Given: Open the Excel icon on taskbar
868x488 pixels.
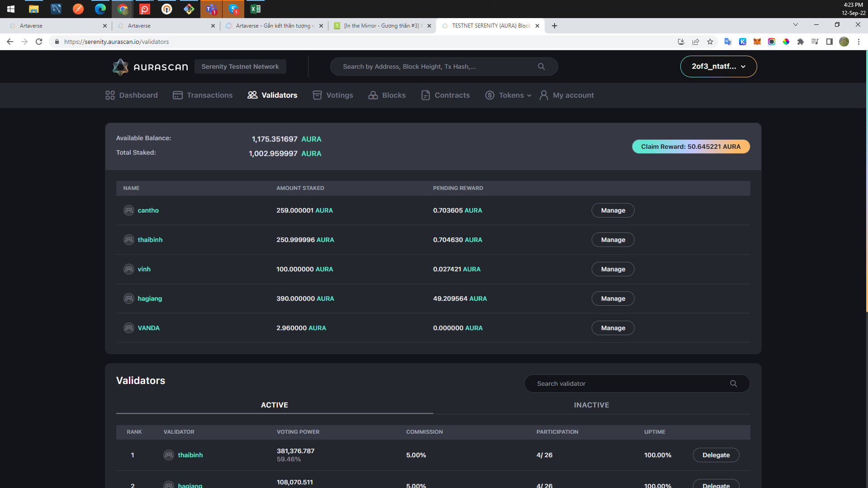Looking at the screenshot, I should [255, 9].
